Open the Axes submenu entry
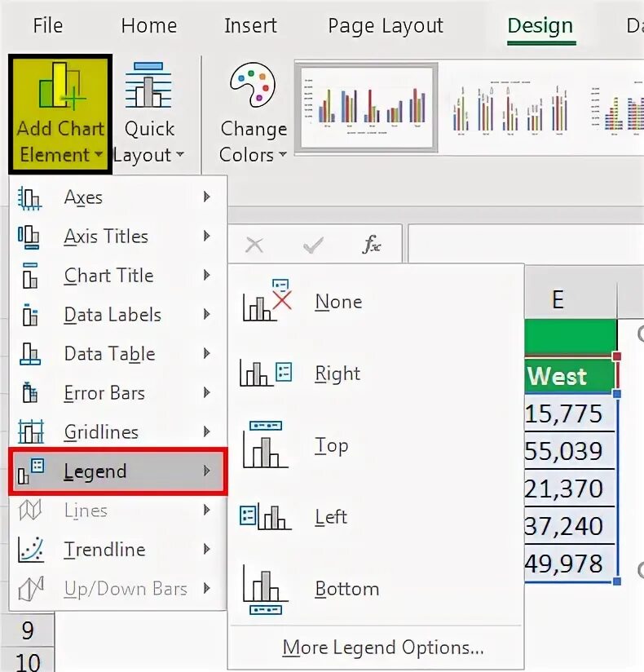This screenshot has height=672, width=644. click(118, 197)
